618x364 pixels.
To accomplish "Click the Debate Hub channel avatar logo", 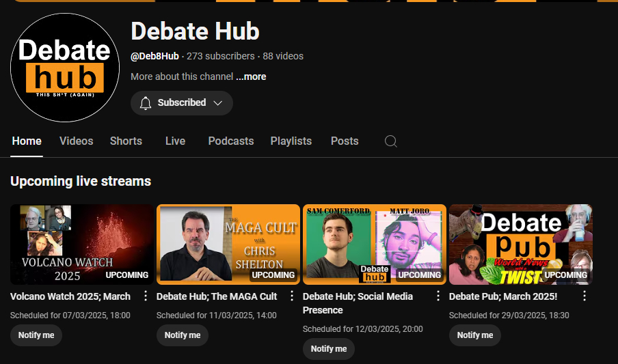I will point(65,68).
